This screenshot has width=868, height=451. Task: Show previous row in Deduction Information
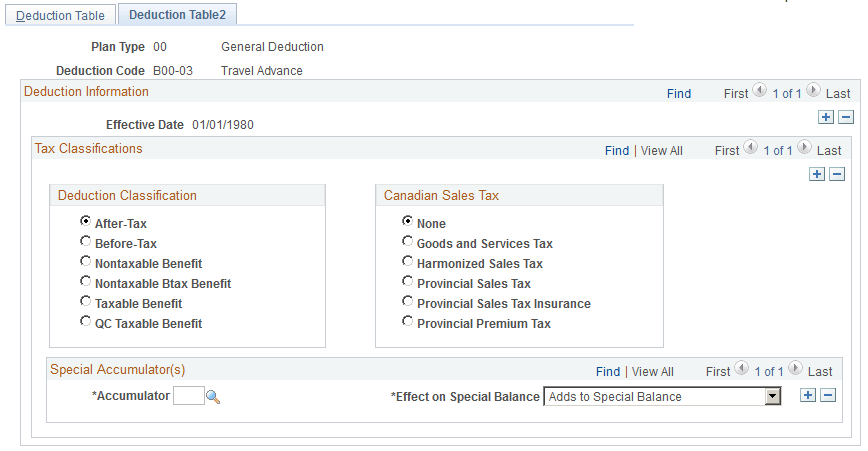tap(760, 90)
